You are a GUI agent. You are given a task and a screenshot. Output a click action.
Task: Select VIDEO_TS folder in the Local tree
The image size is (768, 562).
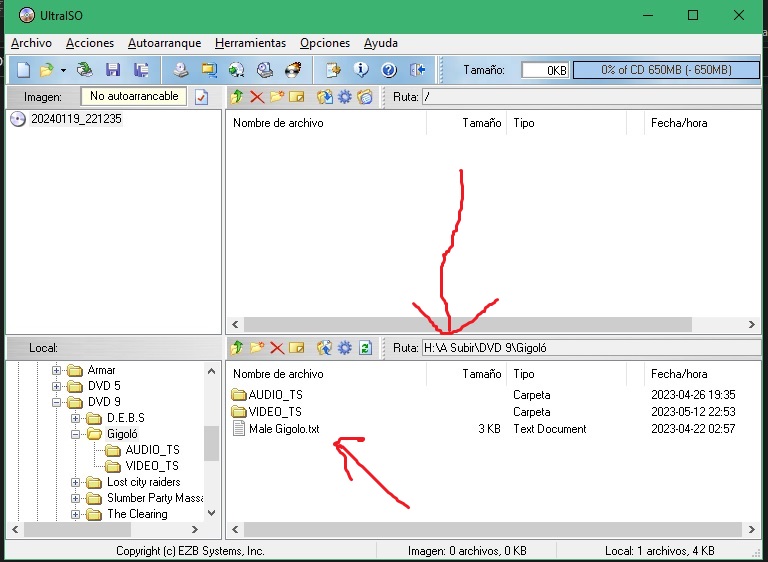pos(152,466)
